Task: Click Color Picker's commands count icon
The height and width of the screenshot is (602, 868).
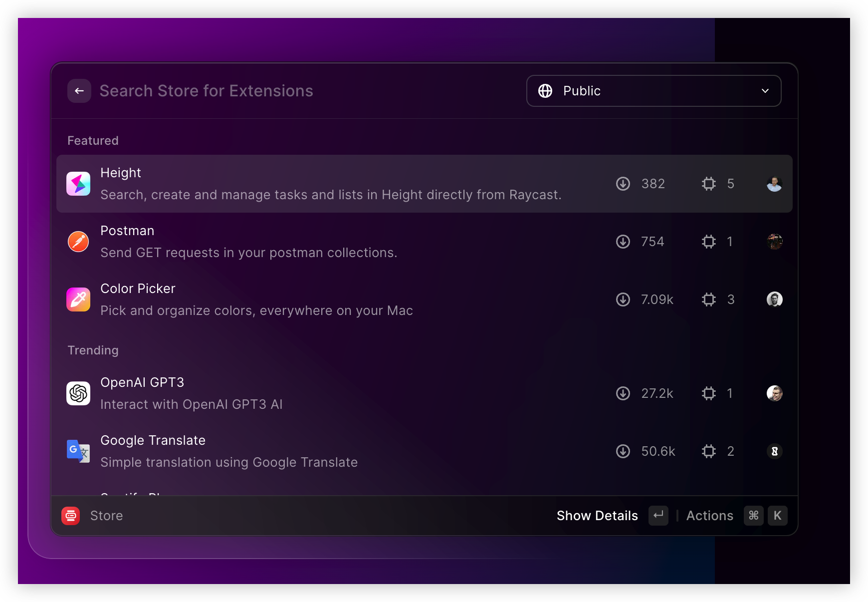Action: 709,300
